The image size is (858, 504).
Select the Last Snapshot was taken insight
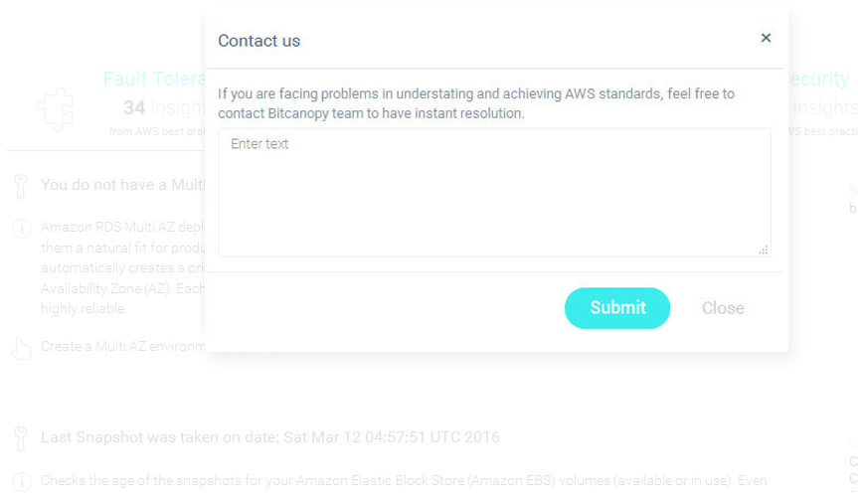(x=269, y=437)
